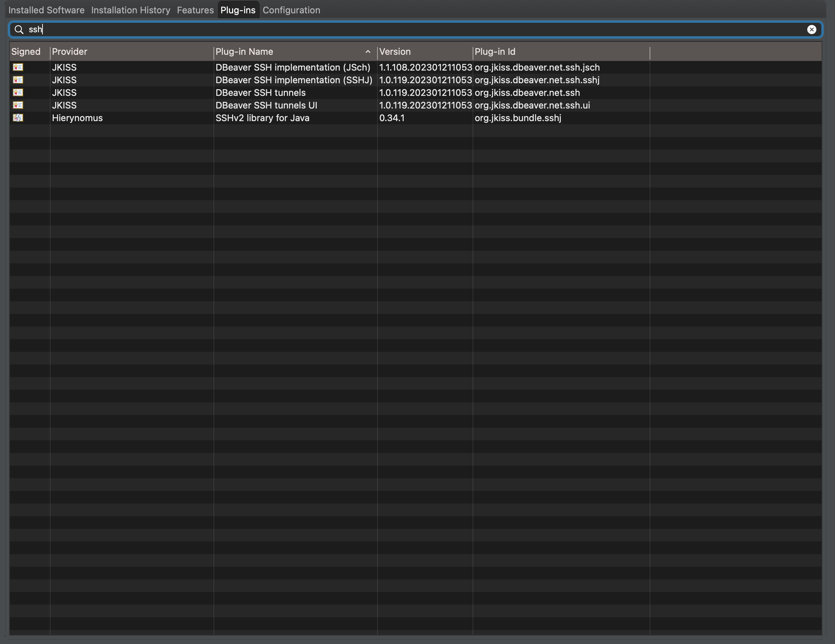The image size is (835, 644).
Task: Click signed icon for SSH tunnels UI row
Action: coord(18,105)
